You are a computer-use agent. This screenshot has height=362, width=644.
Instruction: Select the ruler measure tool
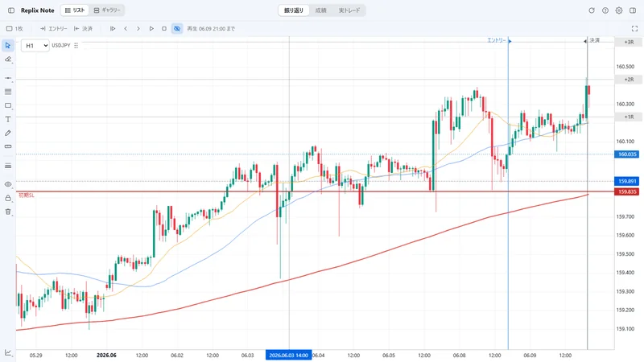[8, 146]
